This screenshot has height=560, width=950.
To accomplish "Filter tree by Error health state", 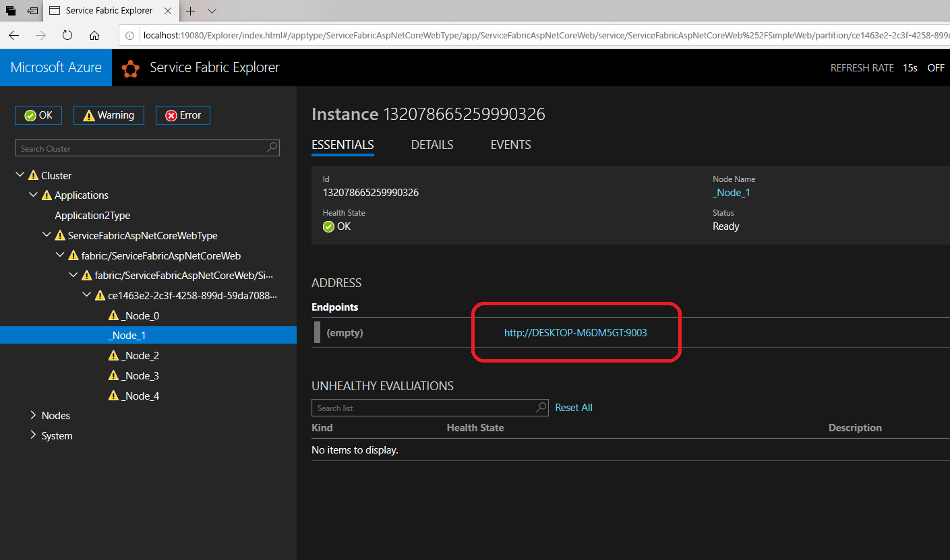I will (183, 115).
